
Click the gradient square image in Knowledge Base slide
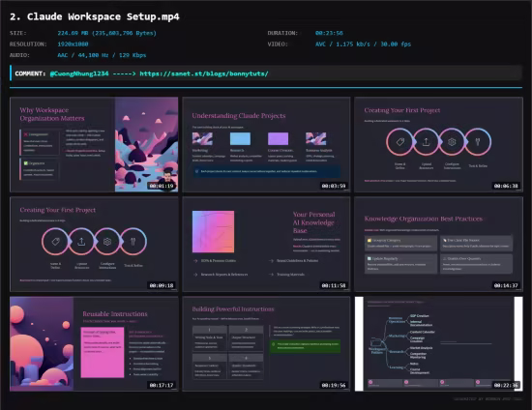pyautogui.click(x=213, y=232)
